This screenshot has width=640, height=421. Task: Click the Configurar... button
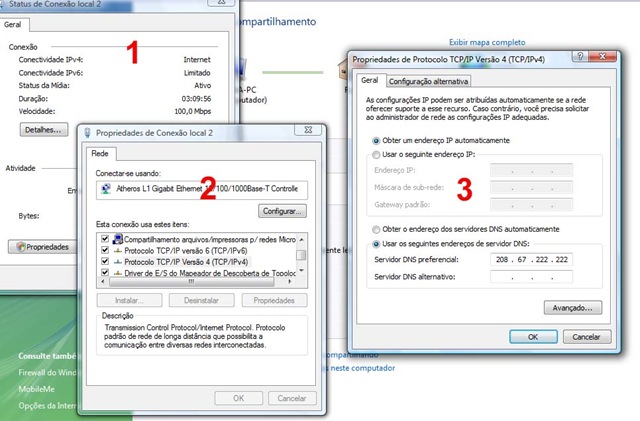pyautogui.click(x=282, y=211)
